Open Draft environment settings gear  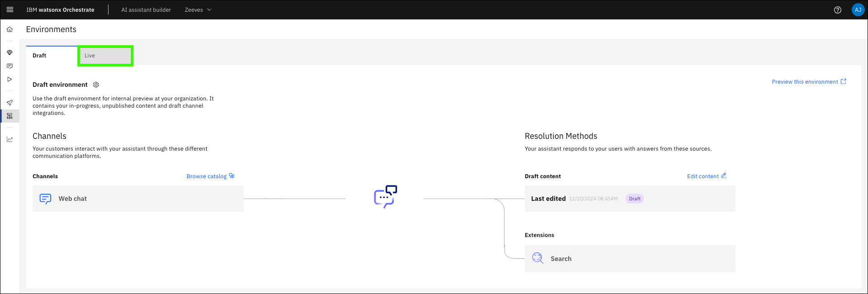click(96, 85)
